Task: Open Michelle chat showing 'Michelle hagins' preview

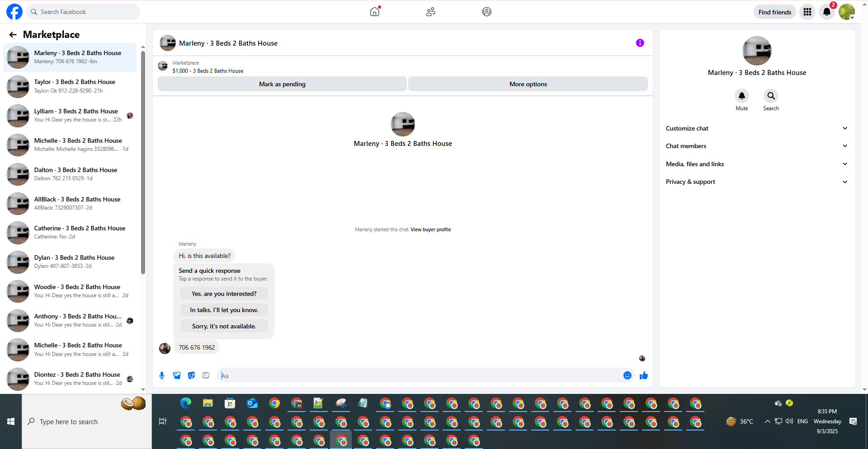Action: (x=70, y=145)
